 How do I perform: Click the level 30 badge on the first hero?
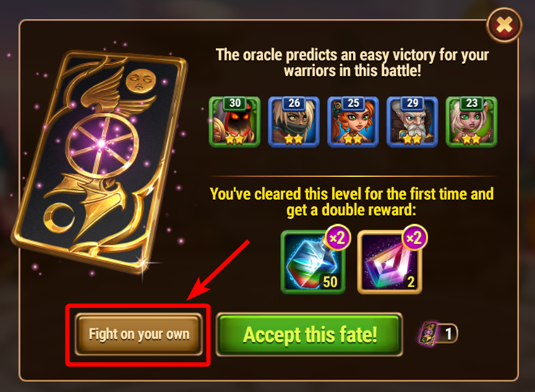tap(235, 103)
